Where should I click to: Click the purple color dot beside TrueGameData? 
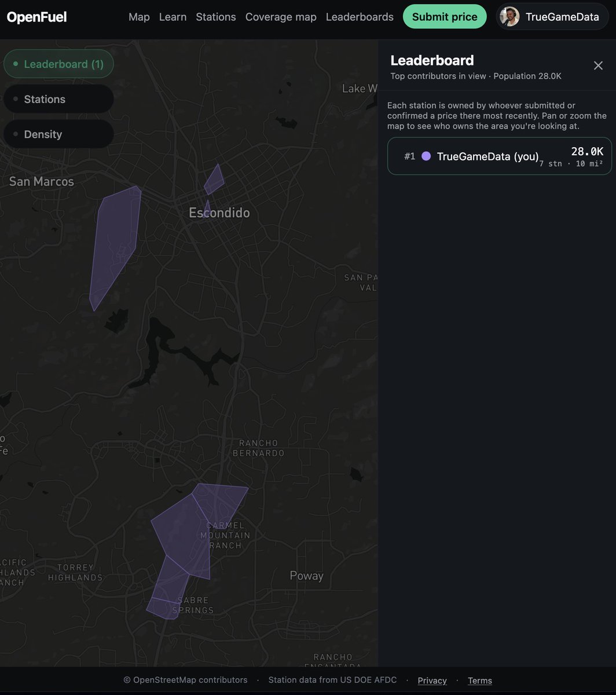pyautogui.click(x=426, y=156)
